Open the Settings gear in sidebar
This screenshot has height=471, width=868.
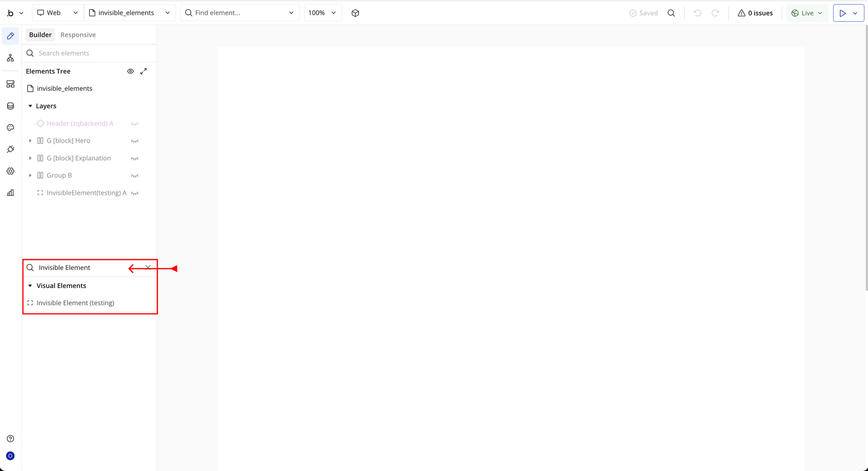pyautogui.click(x=10, y=171)
